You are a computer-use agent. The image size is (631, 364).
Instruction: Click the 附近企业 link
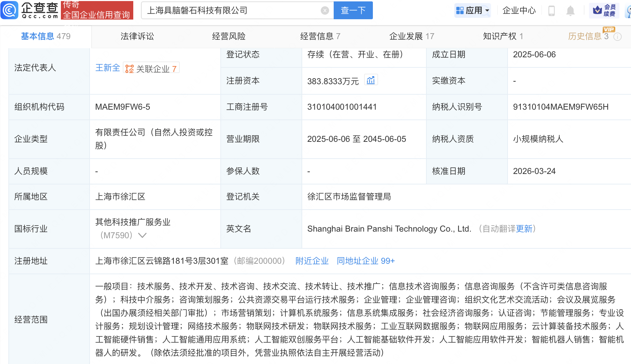coord(312,261)
